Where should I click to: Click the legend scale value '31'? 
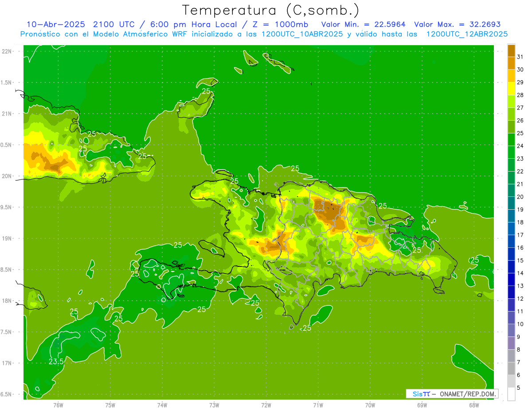click(520, 56)
